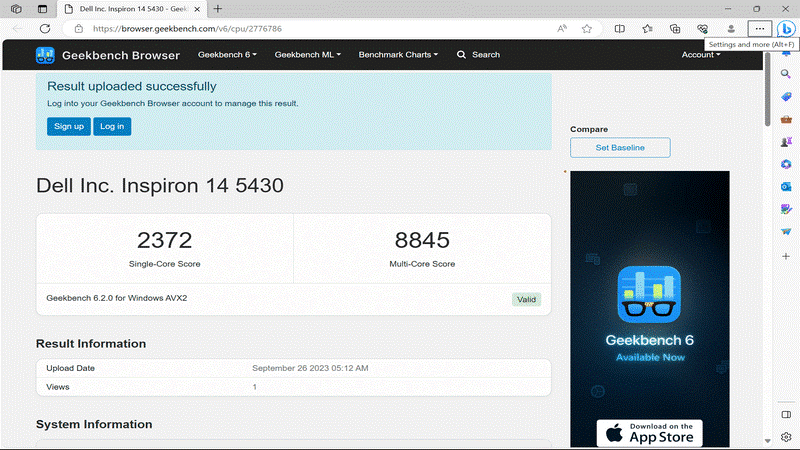Click the Sign up button

click(68, 126)
